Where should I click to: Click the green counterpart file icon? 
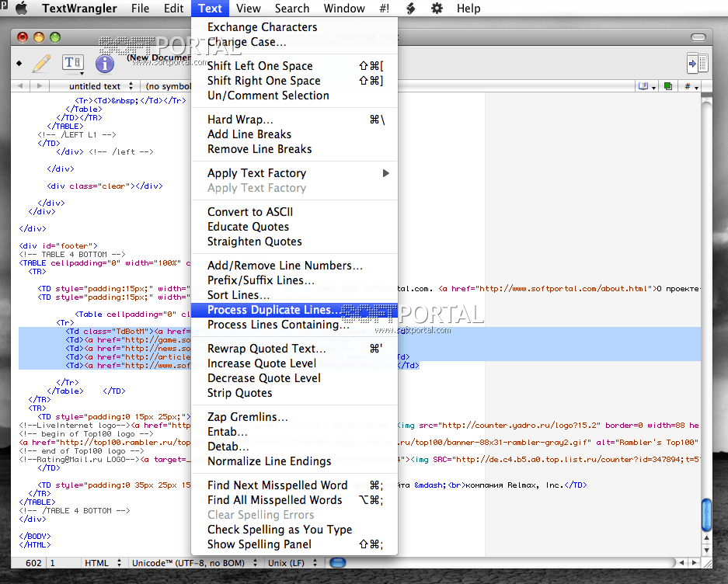tap(667, 86)
